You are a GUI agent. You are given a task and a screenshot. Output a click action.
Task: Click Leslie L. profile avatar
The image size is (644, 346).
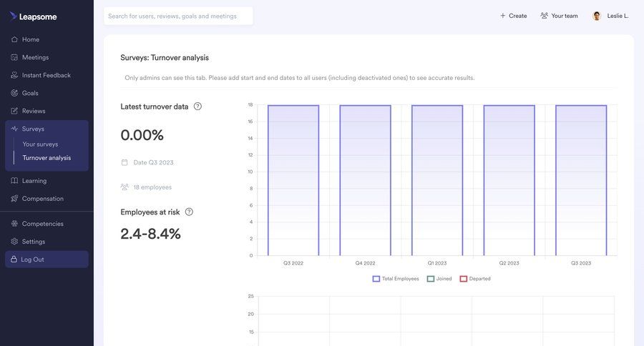[597, 16]
